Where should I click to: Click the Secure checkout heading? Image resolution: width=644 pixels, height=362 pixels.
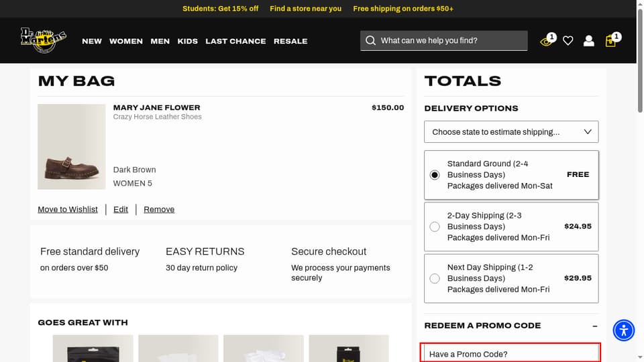pos(329,251)
